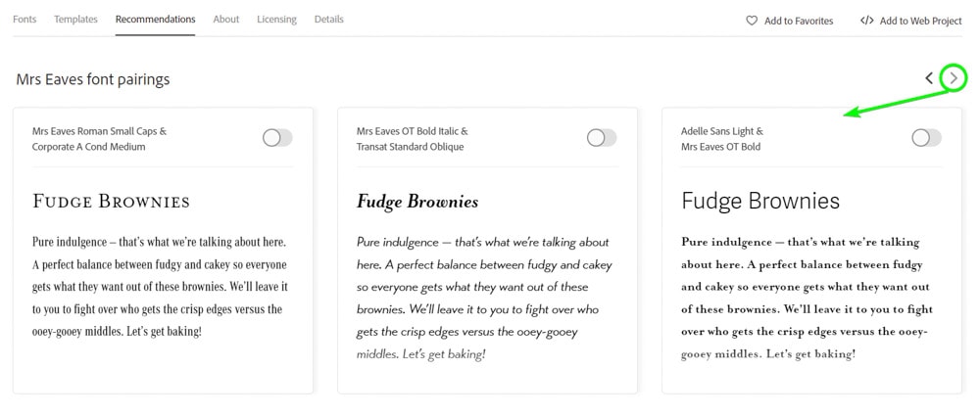Go to the Details tab
This screenshot has height=416, width=980.
click(329, 20)
